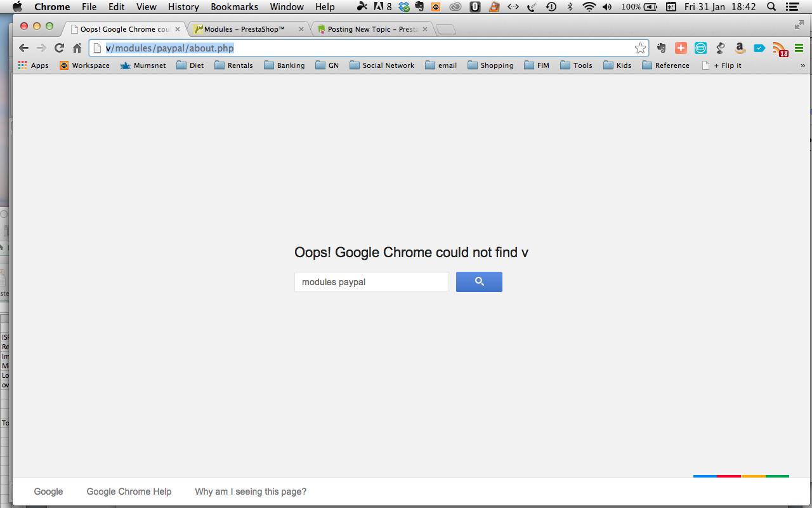Image resolution: width=812 pixels, height=508 pixels.
Task: Close the Modules – PrestaShop tab
Action: tap(301, 29)
